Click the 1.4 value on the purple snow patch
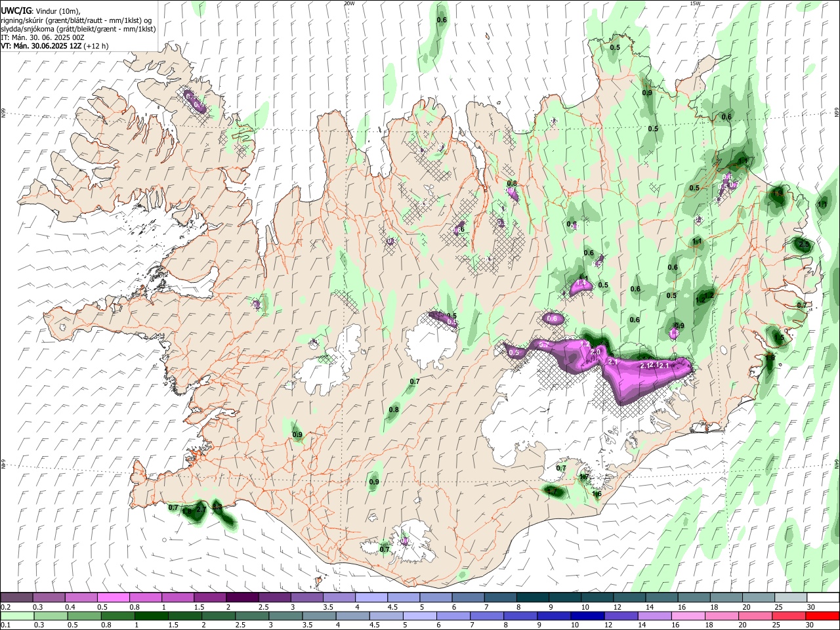This screenshot has width=840, height=630. [x=581, y=284]
